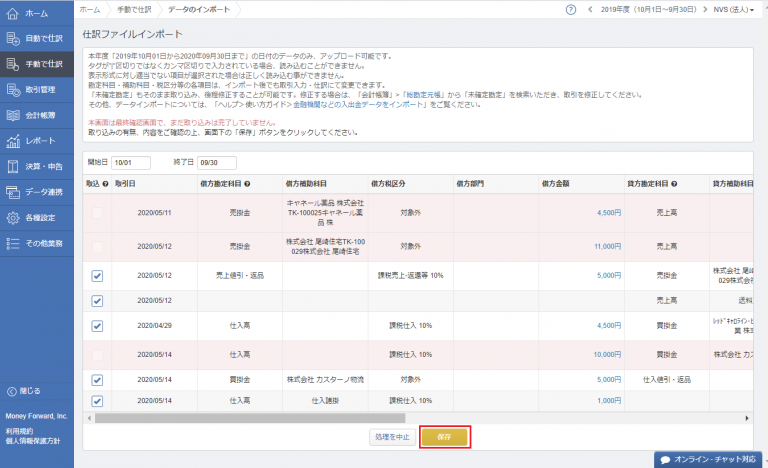Click the 保存 button

point(444,437)
